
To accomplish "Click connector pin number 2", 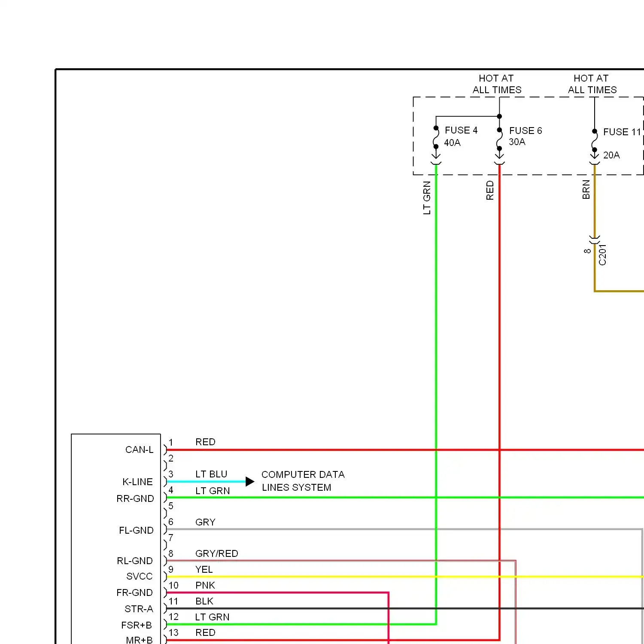I will click(x=171, y=458).
